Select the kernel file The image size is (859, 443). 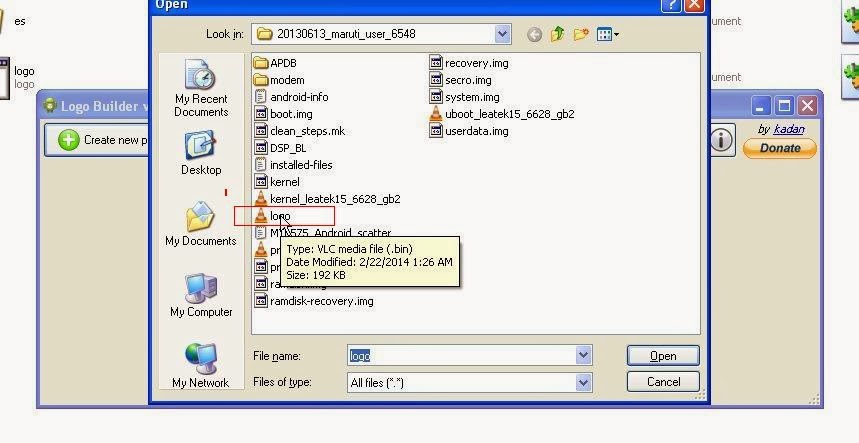tap(277, 182)
